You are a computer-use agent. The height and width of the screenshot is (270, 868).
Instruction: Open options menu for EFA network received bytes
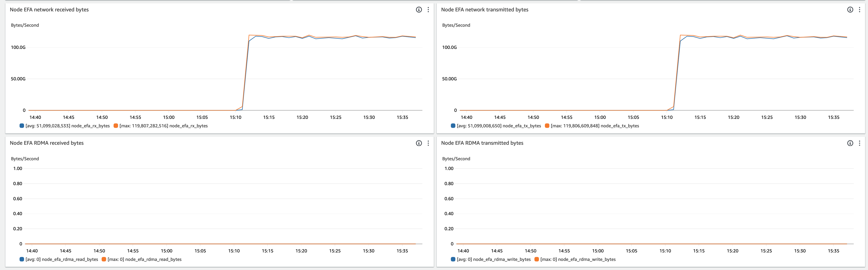428,10
